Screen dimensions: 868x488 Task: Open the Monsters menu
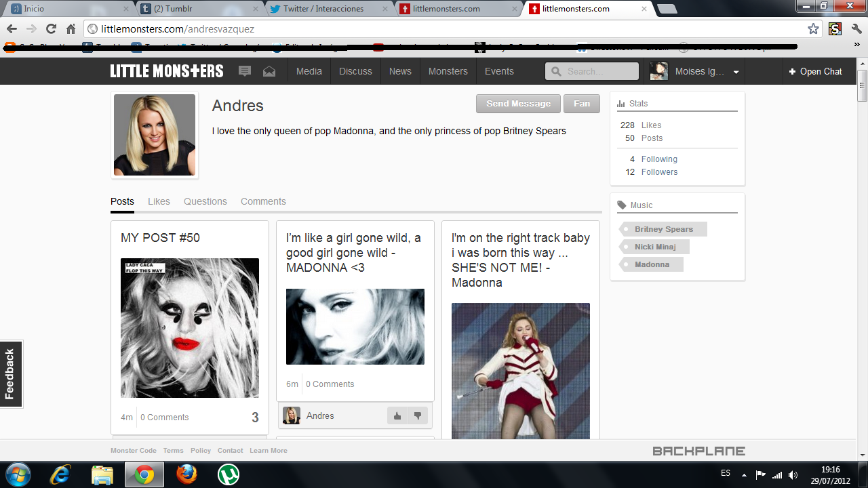tap(448, 71)
